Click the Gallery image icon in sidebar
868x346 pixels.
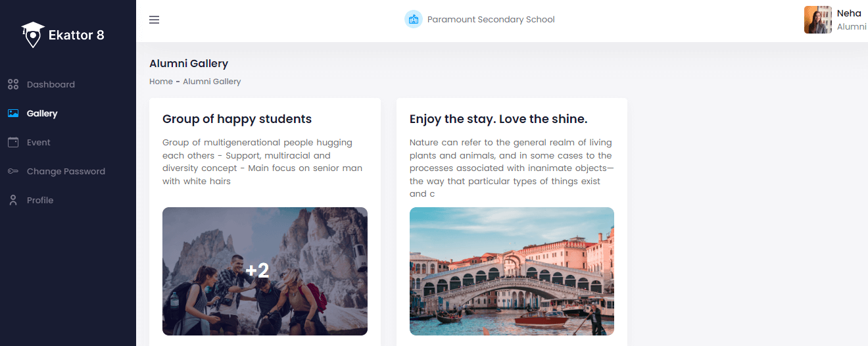click(13, 113)
